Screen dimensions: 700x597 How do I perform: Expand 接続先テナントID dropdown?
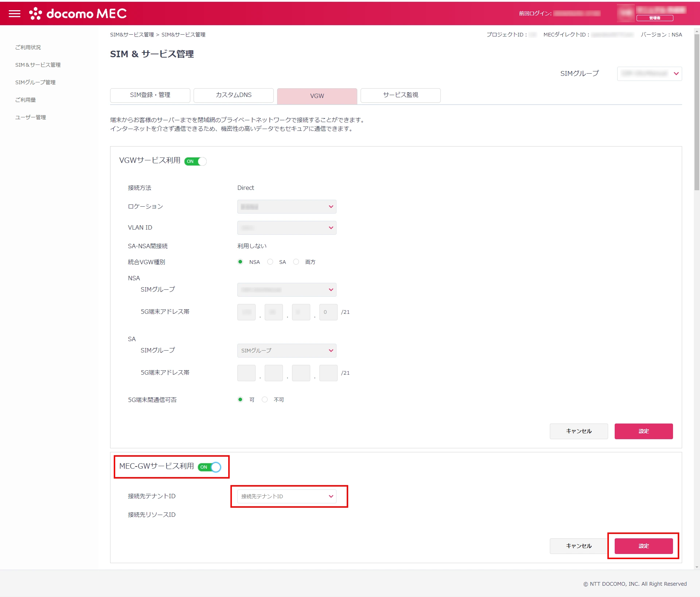point(287,496)
